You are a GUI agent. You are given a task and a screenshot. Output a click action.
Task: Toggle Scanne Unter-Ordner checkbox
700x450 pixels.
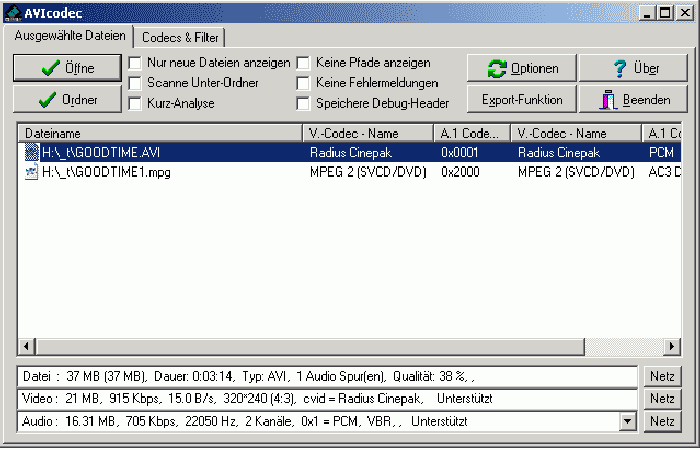[x=135, y=83]
